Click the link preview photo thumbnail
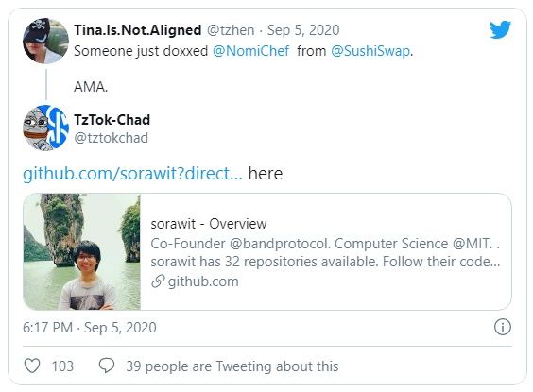This screenshot has width=533, height=392. [81, 251]
